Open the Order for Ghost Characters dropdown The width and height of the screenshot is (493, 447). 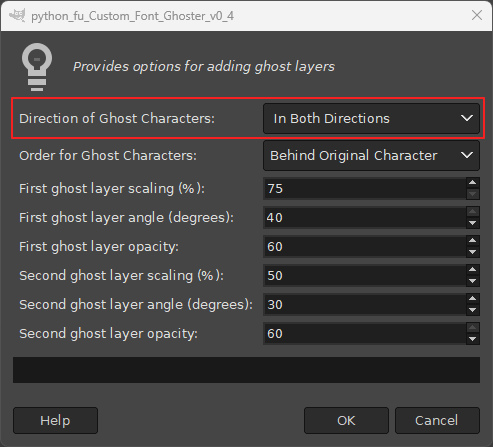371,156
